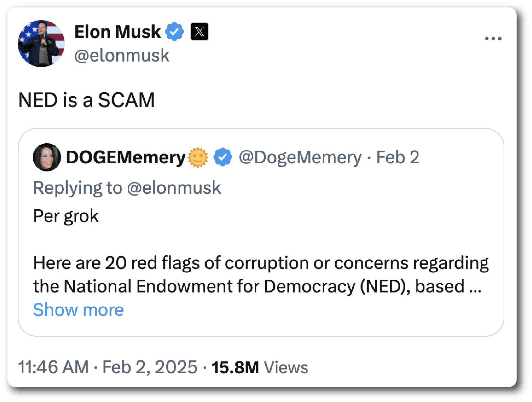Open the three-dot more options menu
Screen dimensions: 532x402
493,39
